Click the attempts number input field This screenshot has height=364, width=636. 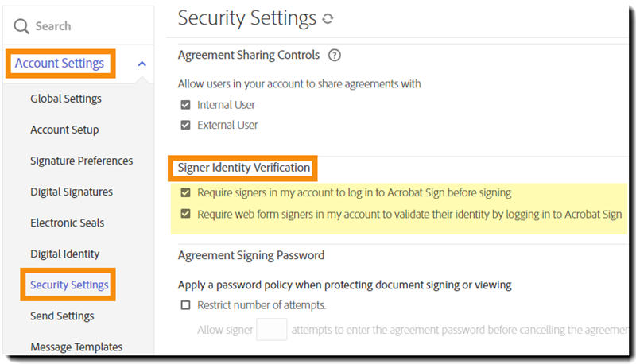pyautogui.click(x=272, y=329)
